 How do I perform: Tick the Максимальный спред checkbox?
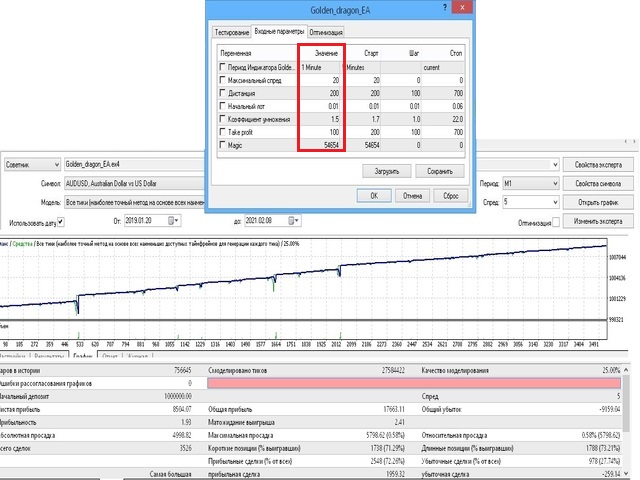[222, 80]
